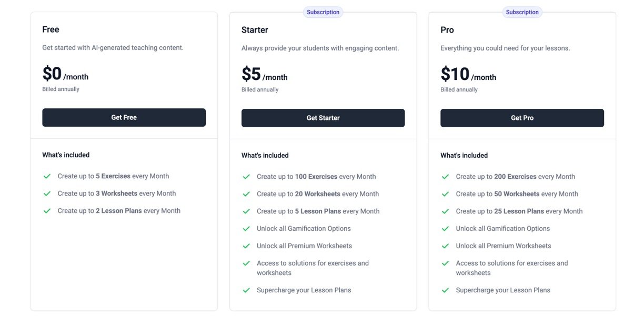Click checkmark beside 3 Worksheets in Free
This screenshot has height=326, width=644.
(x=47, y=194)
